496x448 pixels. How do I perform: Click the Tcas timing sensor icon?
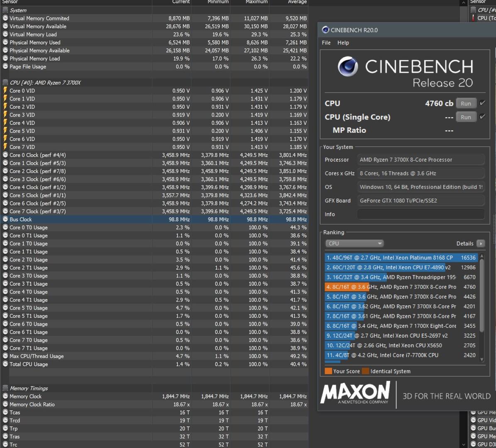5,412
